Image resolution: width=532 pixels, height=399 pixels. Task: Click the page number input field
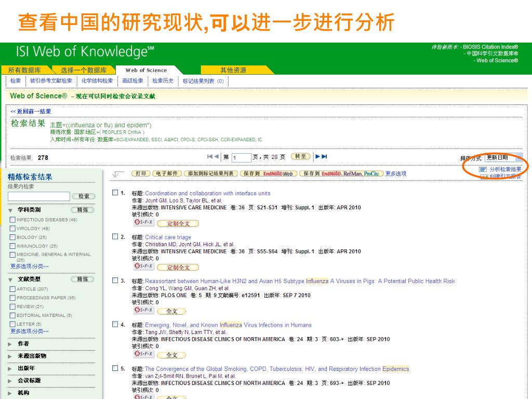242,157
